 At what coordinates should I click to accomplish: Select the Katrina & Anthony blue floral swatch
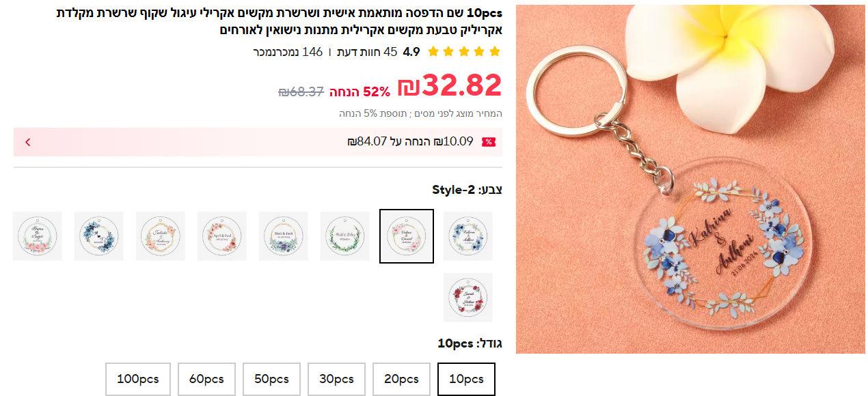[468, 236]
